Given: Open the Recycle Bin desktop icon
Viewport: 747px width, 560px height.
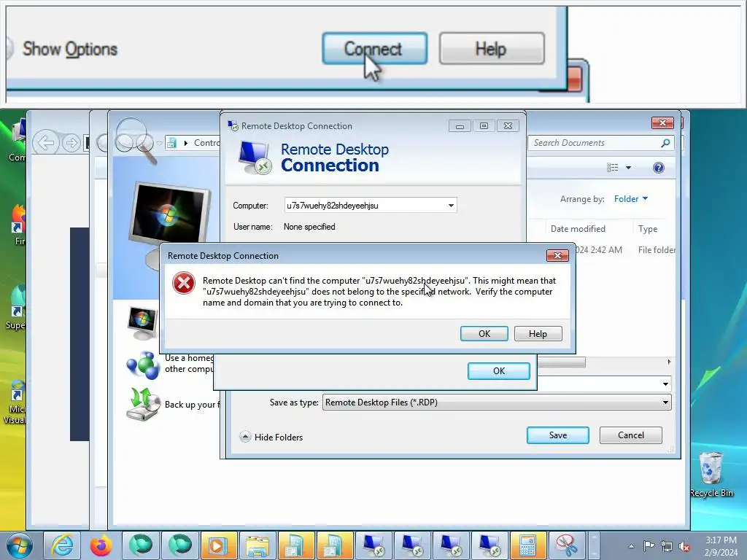Looking at the screenshot, I should point(712,474).
